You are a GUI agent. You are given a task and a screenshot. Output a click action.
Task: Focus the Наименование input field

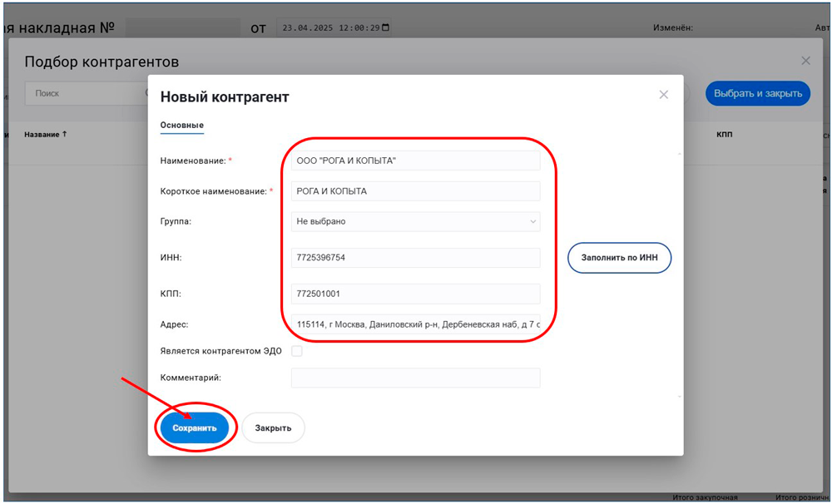[415, 161]
